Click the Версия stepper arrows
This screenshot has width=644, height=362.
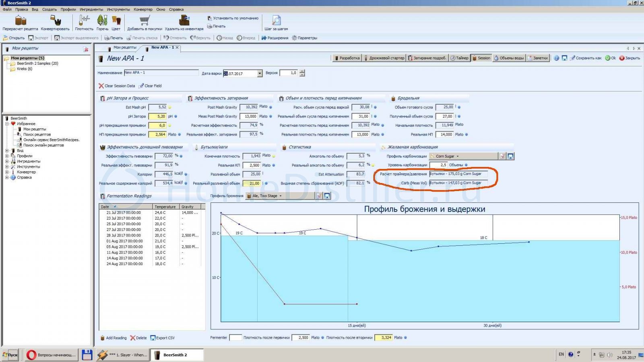click(x=302, y=73)
